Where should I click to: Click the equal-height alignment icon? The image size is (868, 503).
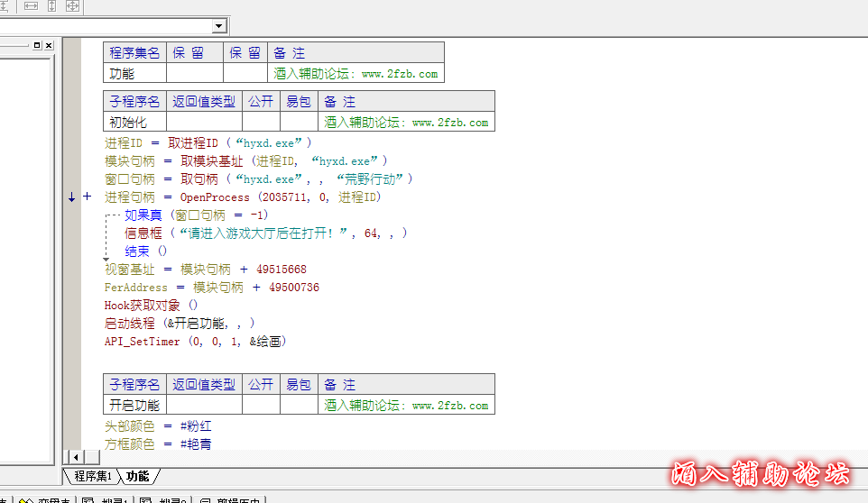point(51,6)
